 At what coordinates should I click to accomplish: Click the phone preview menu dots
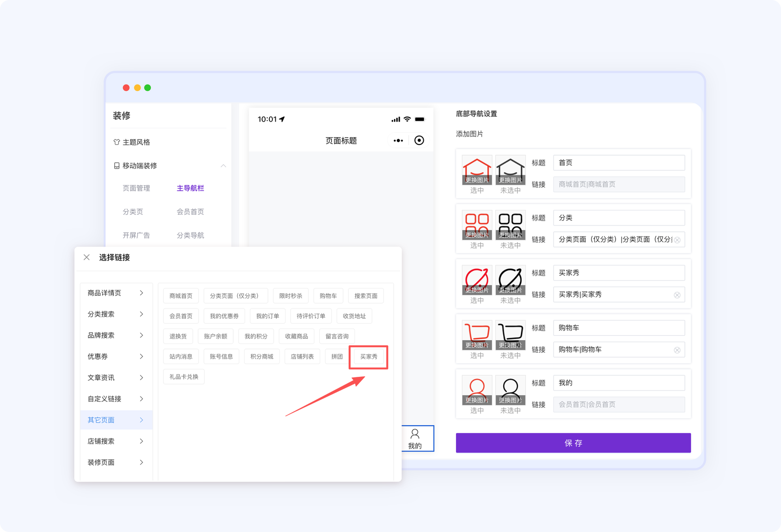[x=398, y=141]
